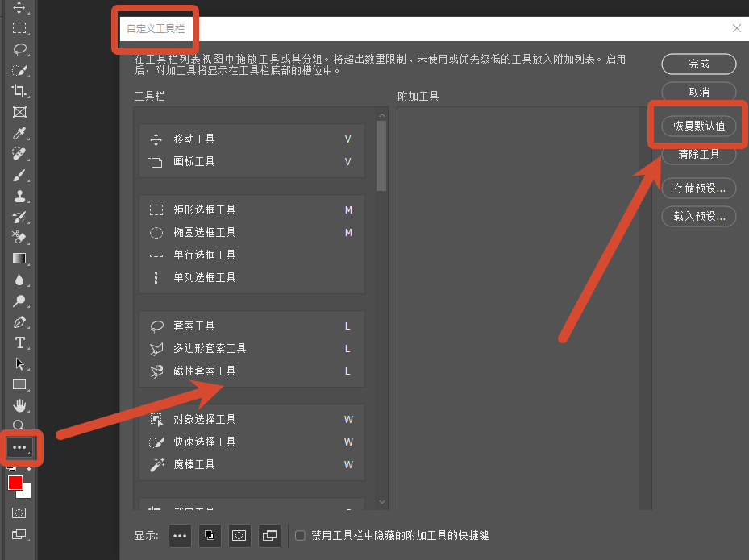Click the 清除工具 button

699,154
